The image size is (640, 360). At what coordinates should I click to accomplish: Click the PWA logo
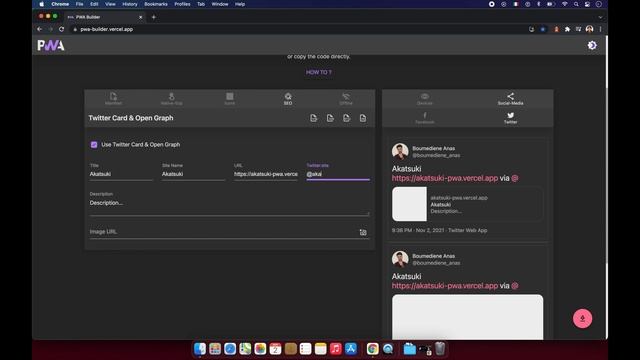tap(51, 45)
